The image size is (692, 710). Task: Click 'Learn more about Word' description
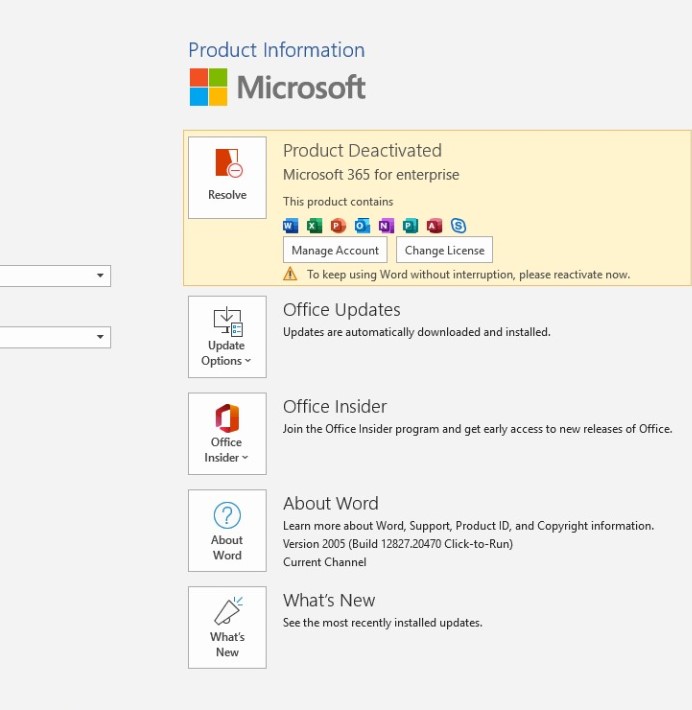[468, 526]
